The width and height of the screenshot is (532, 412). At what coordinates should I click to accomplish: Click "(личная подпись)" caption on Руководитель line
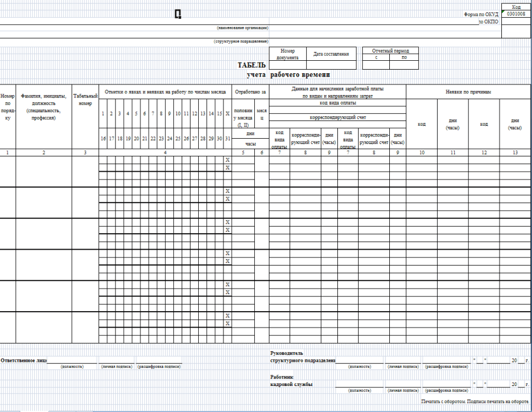(403, 367)
